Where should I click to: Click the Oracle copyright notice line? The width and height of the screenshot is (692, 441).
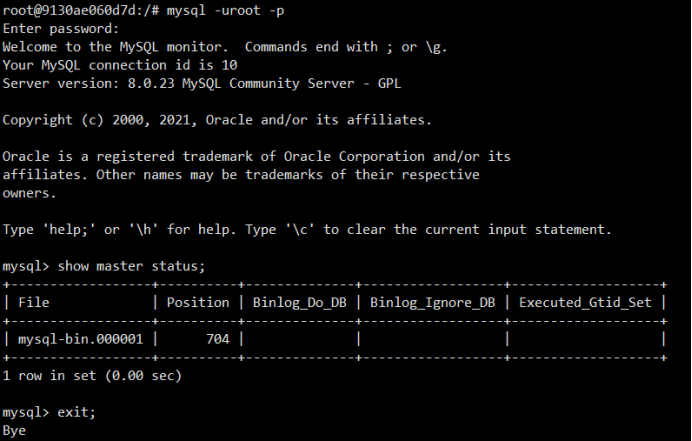(217, 120)
